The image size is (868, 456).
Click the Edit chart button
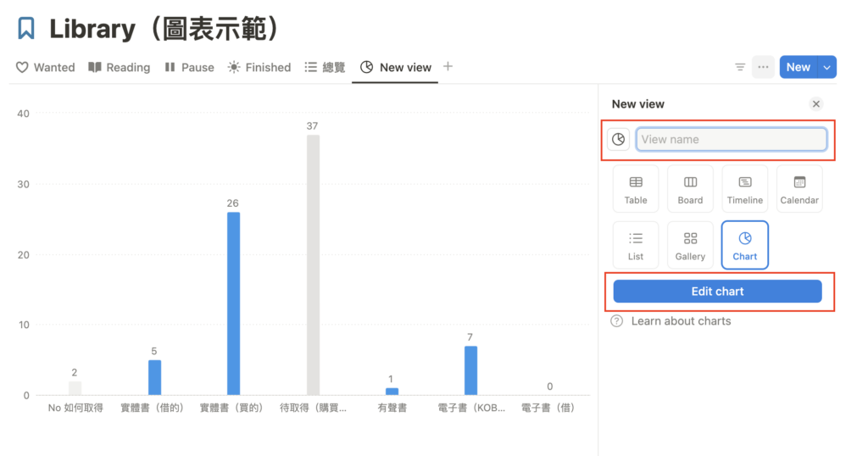pos(717,291)
